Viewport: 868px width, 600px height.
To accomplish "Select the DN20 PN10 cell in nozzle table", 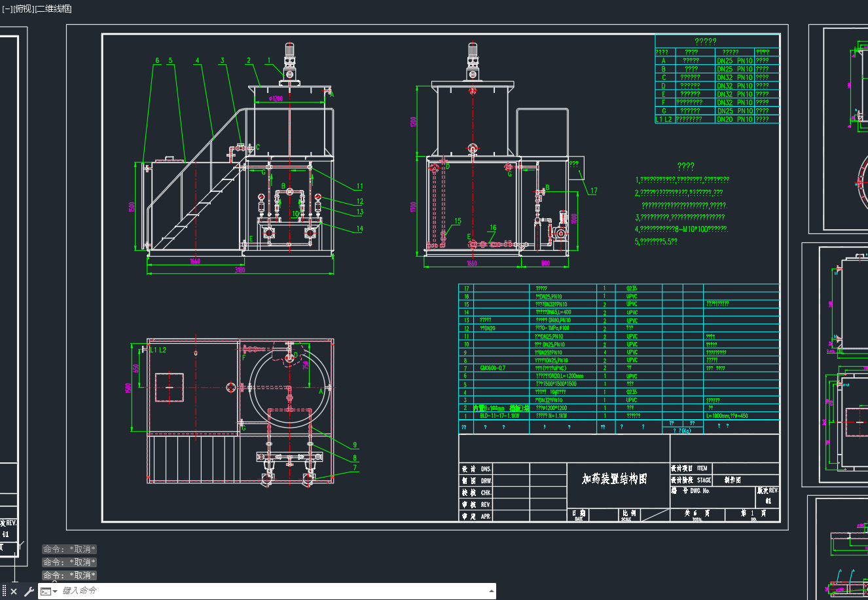I will (x=734, y=119).
